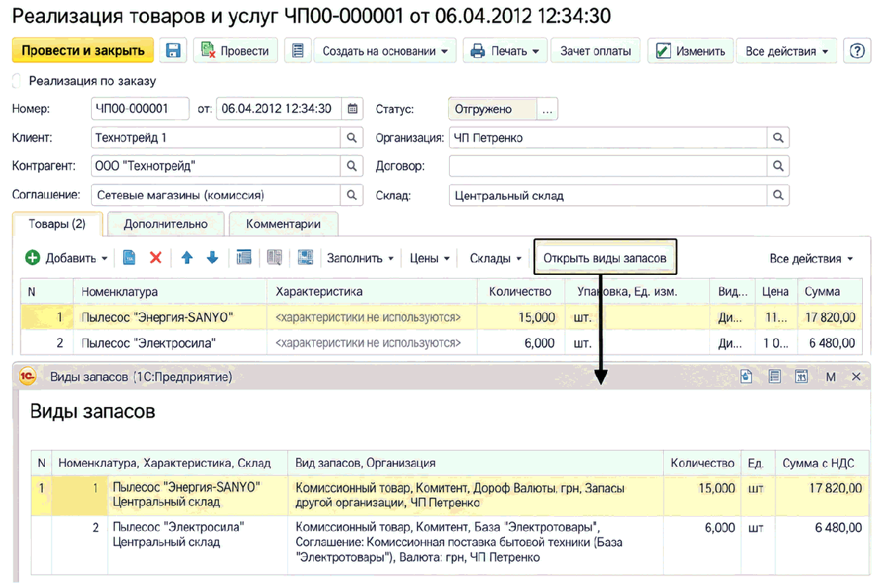The image size is (882, 588).
Task: Click the Контрагент field ООО "Технотрейд"
Action: (x=216, y=166)
